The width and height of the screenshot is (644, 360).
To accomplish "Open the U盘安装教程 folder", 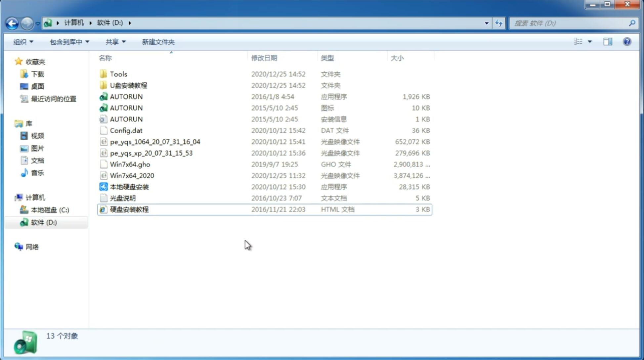I will click(128, 85).
